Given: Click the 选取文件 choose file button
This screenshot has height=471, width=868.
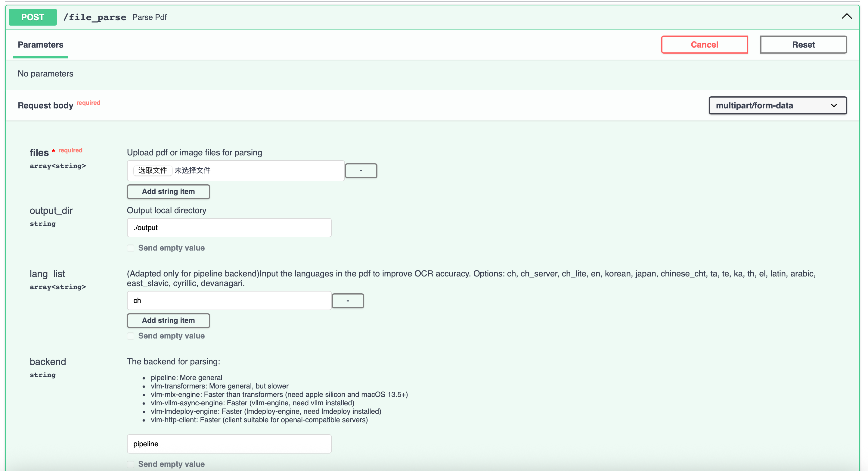Looking at the screenshot, I should tap(153, 170).
